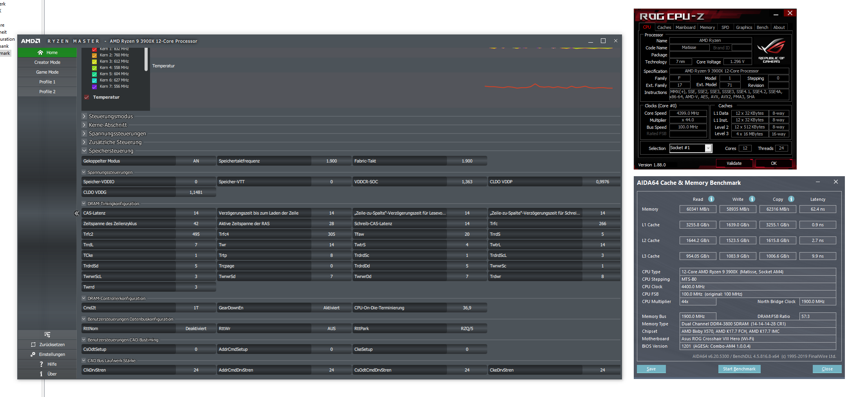The height and width of the screenshot is (397, 868).
Task: Toggle the Kern 6 checkbox
Action: coord(94,80)
